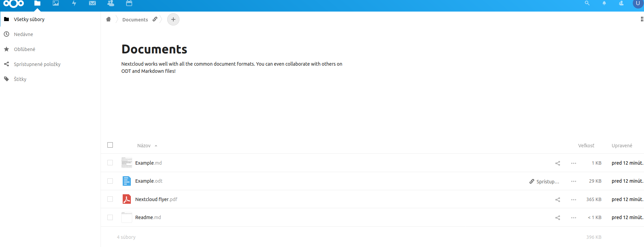Click modified time of Readme.md row
The image size is (644, 247).
click(x=627, y=217)
